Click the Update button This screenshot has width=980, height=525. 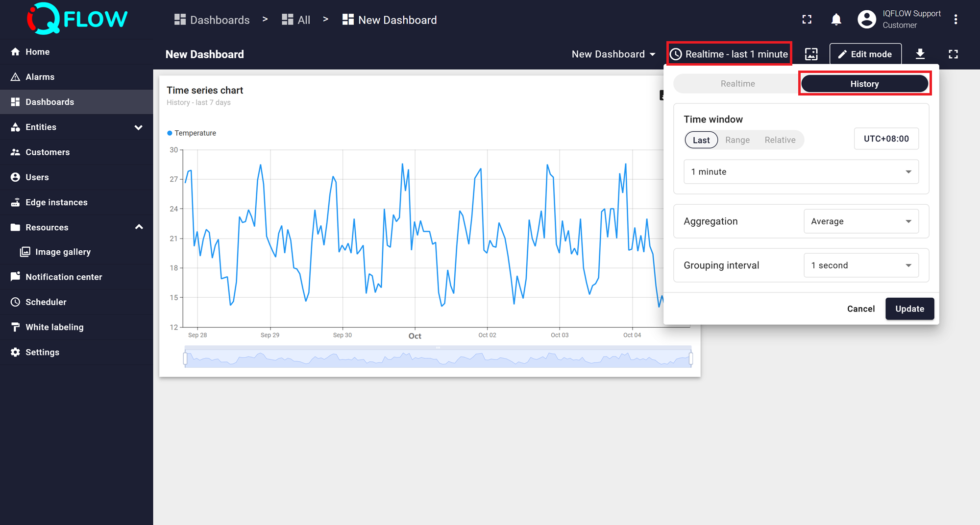pos(909,309)
